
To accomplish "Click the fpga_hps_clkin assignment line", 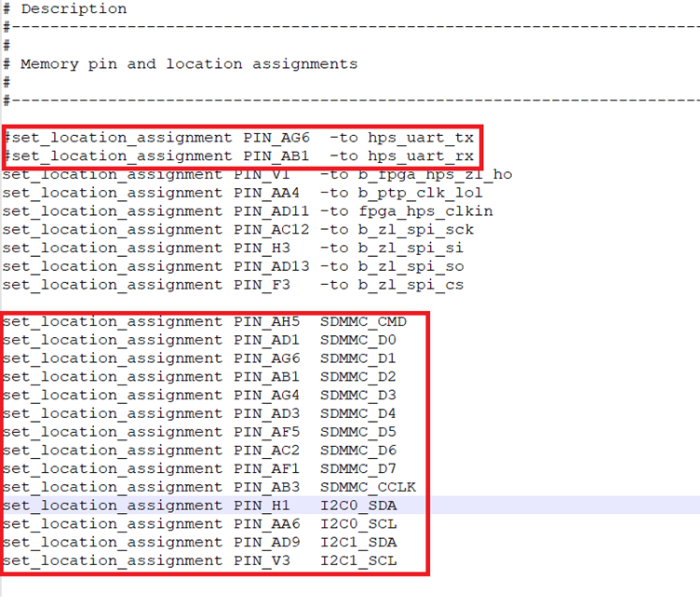I will pyautogui.click(x=248, y=211).
